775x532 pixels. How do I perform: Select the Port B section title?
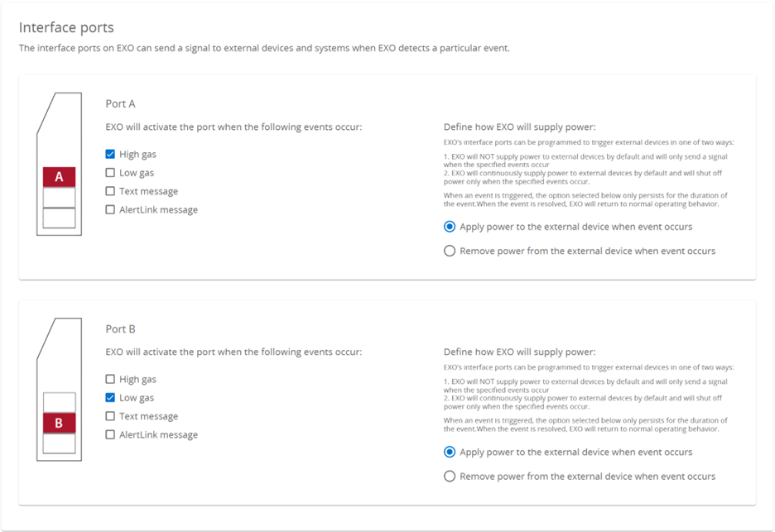coord(120,328)
